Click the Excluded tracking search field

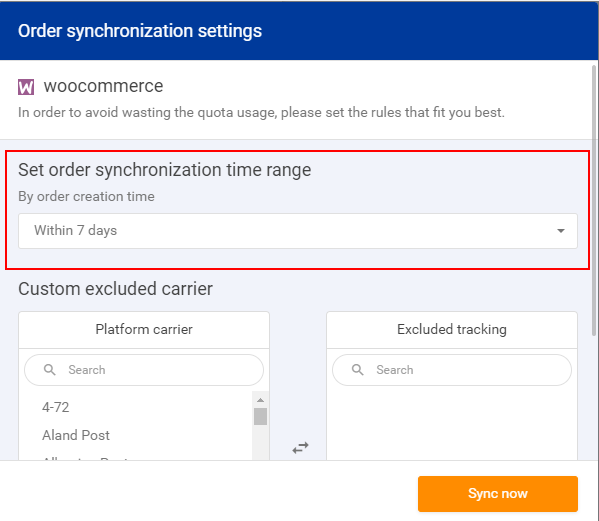click(x=452, y=370)
